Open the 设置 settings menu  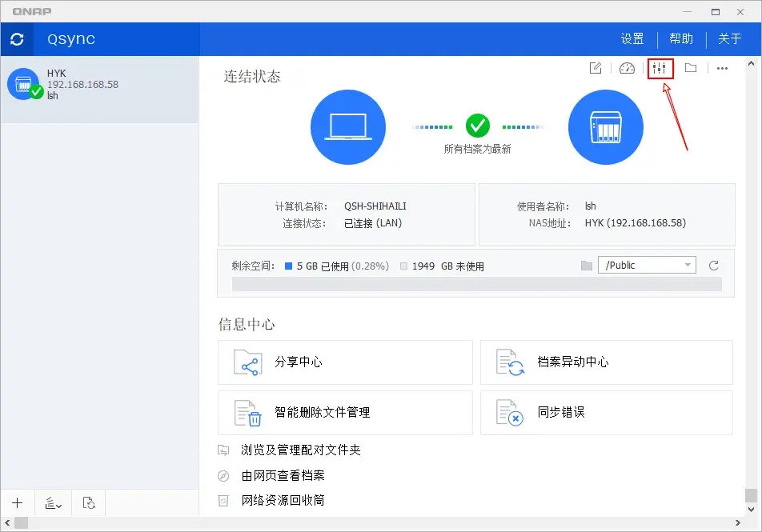(632, 38)
